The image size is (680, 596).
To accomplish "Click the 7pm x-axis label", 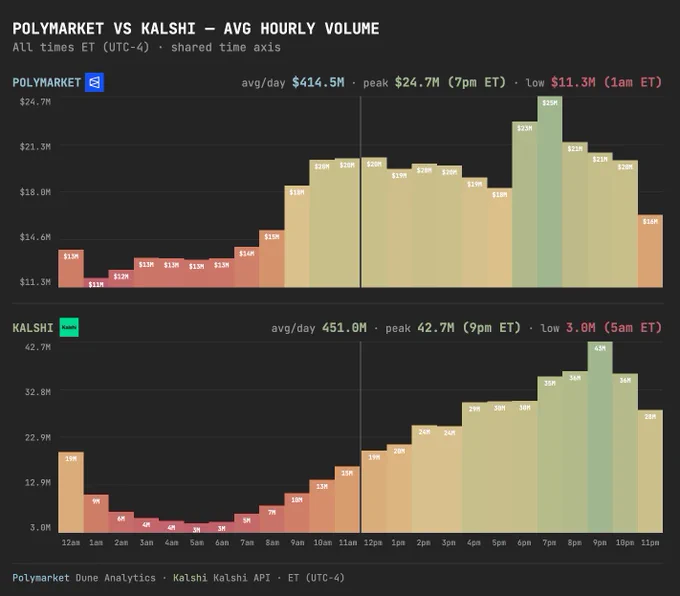I will click(x=549, y=543).
